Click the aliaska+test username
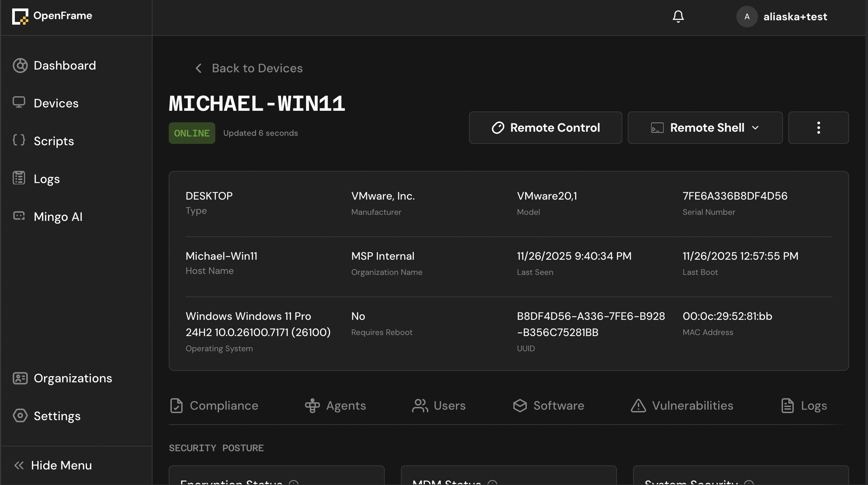Image resolution: width=868 pixels, height=485 pixels. click(x=795, y=17)
